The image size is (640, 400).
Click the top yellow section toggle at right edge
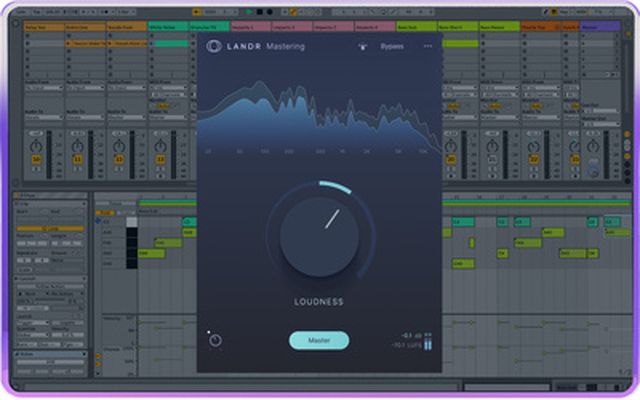(x=627, y=134)
